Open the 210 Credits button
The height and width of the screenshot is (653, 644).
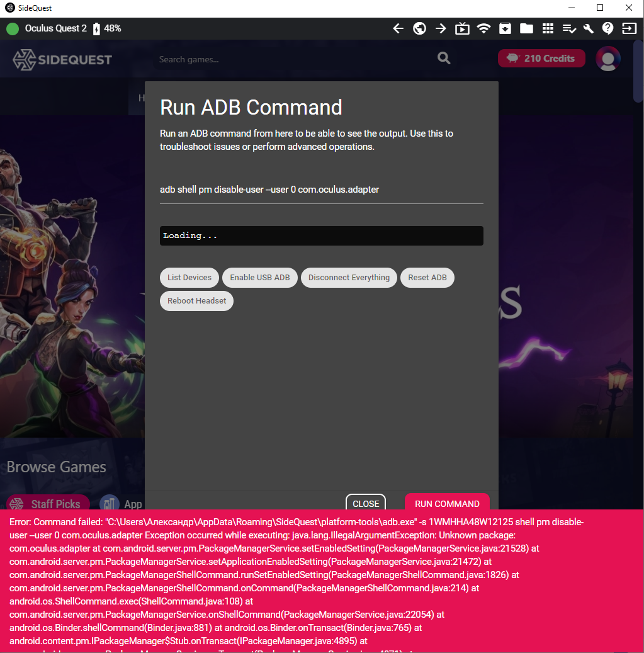pyautogui.click(x=541, y=59)
